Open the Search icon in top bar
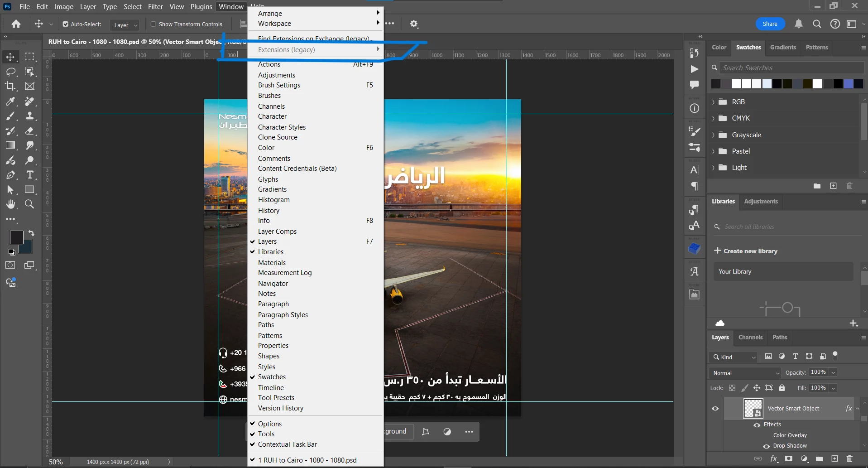This screenshot has height=468, width=868. (x=817, y=24)
